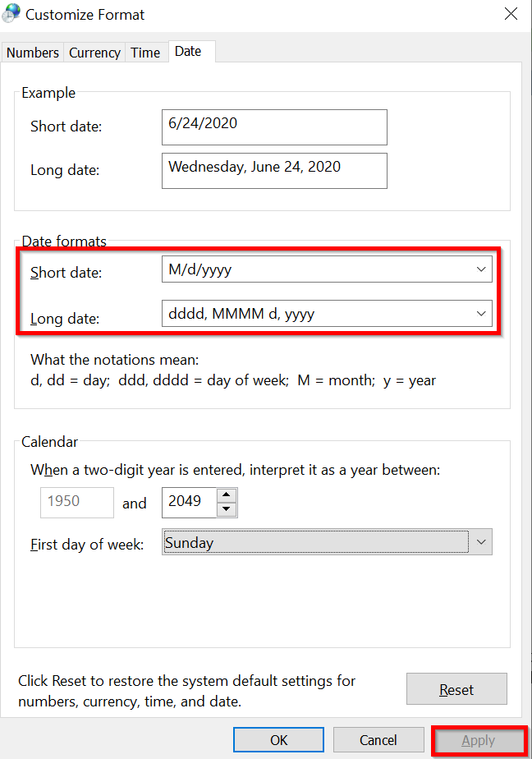The height and width of the screenshot is (759, 532).
Task: Click the M/d/yyyy short date format field
Action: click(327, 269)
